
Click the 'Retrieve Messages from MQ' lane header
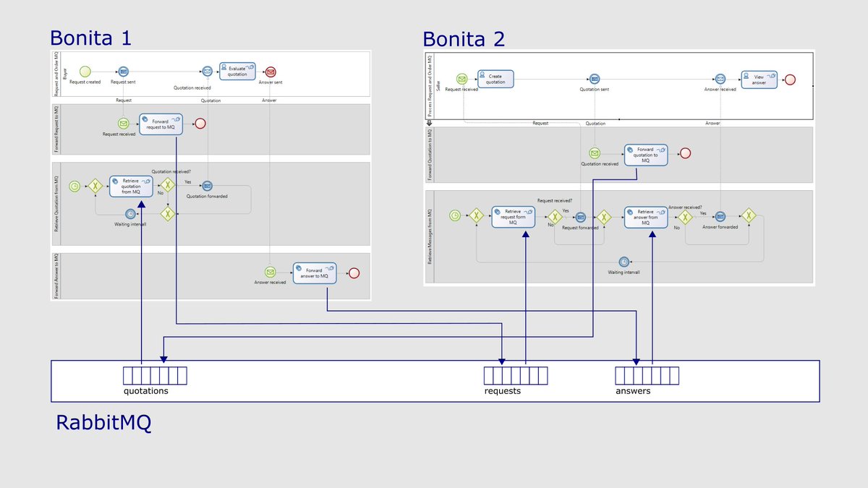click(x=430, y=236)
